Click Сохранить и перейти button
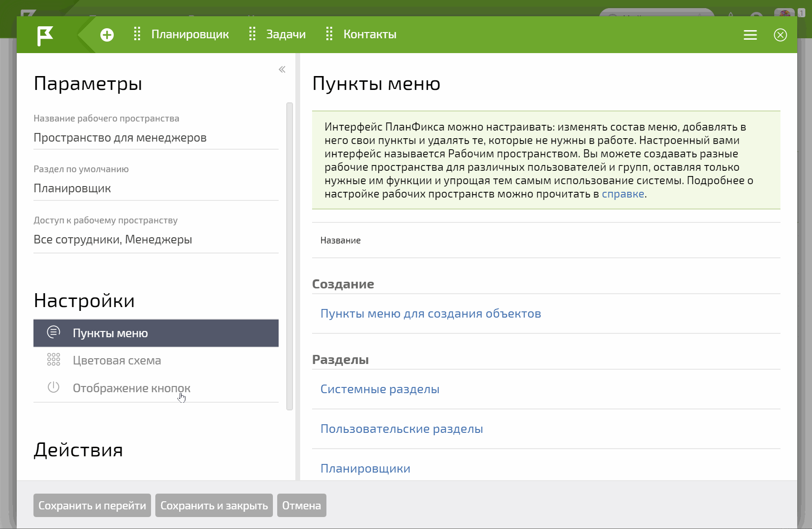Screen dimensions: 812x529 point(92,506)
